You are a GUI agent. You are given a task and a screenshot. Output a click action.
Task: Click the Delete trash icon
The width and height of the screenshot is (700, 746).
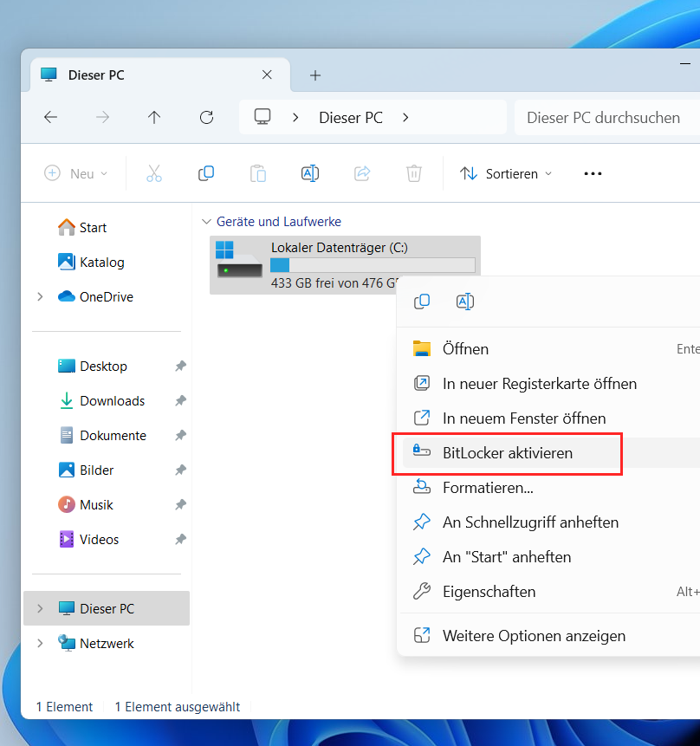(x=414, y=173)
